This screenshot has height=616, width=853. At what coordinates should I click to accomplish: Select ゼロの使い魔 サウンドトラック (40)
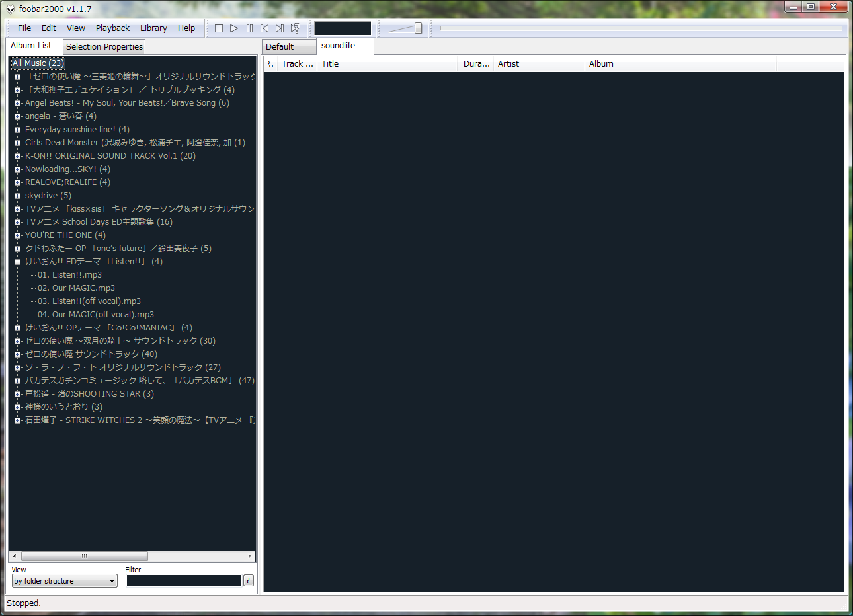click(91, 354)
